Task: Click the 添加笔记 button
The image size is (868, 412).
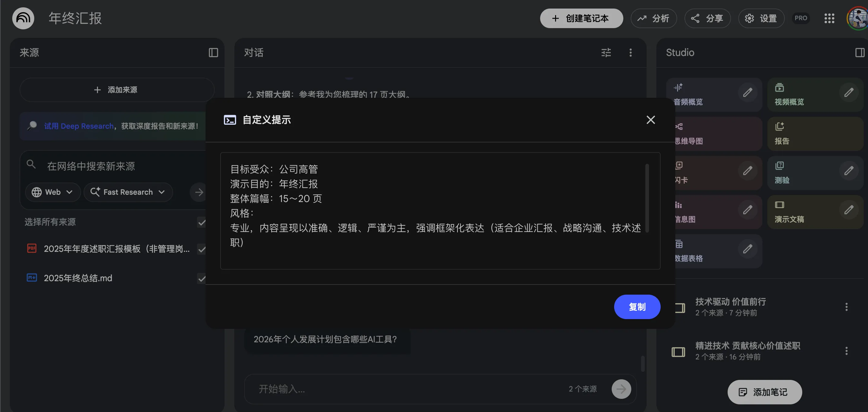Action: (x=764, y=392)
